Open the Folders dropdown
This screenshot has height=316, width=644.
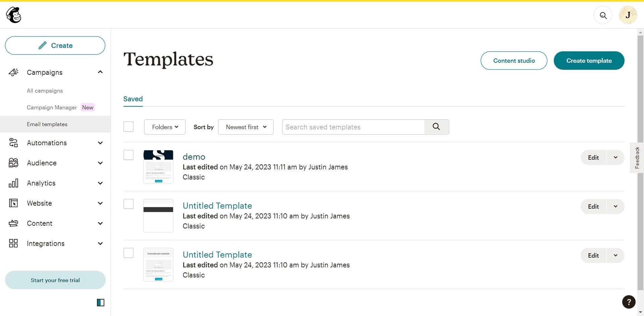[x=165, y=127]
